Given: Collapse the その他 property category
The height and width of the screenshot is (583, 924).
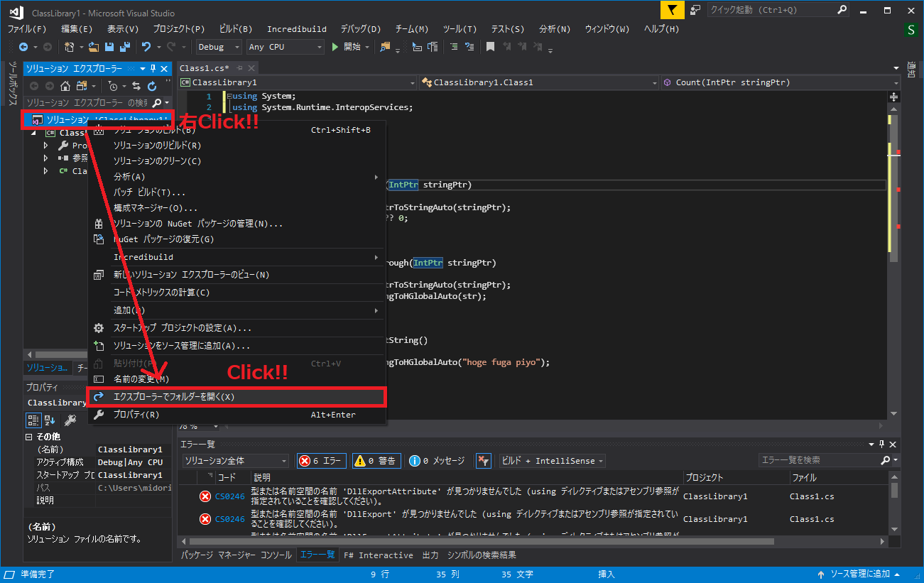Looking at the screenshot, I should [x=29, y=437].
